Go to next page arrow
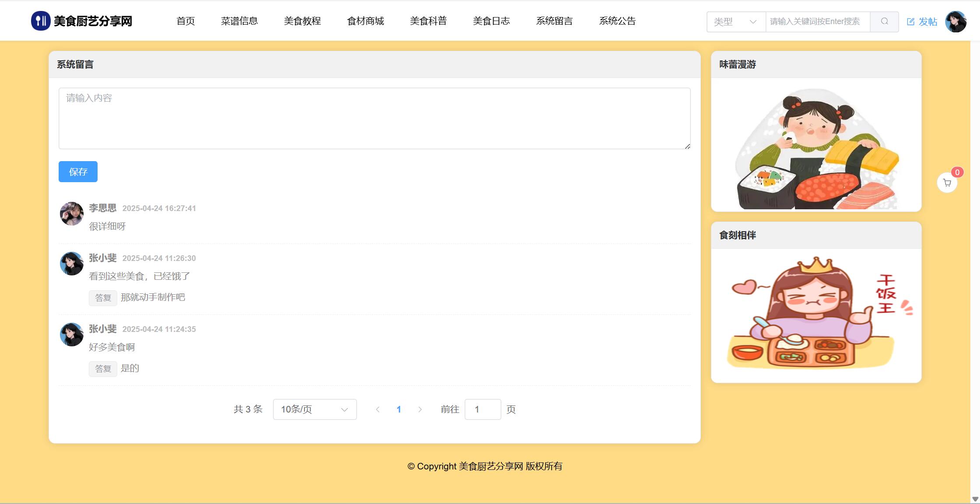980x504 pixels. 420,409
